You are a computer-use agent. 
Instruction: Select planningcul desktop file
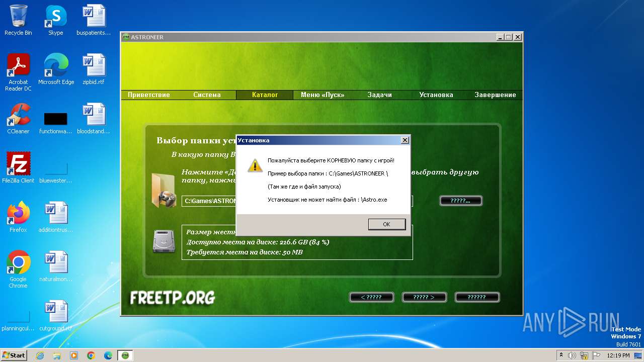pos(18,320)
